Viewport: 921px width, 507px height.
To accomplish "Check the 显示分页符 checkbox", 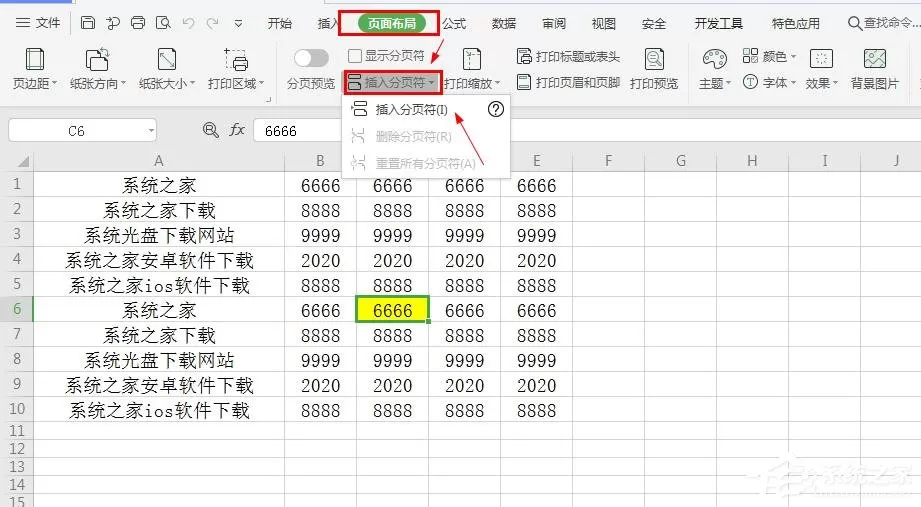I will [x=355, y=56].
